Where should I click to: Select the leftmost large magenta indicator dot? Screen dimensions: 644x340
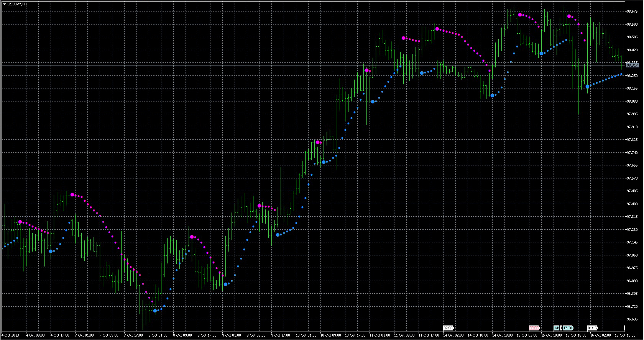pos(20,222)
